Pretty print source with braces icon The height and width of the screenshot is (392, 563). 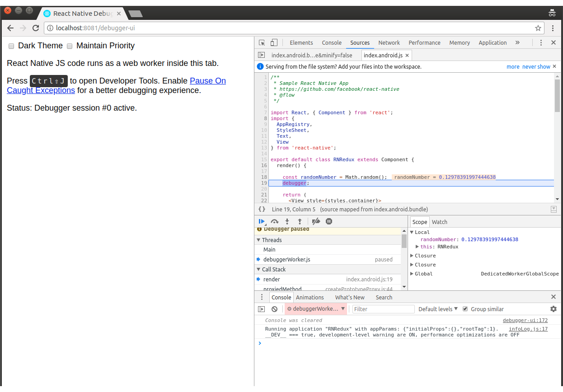coord(262,209)
